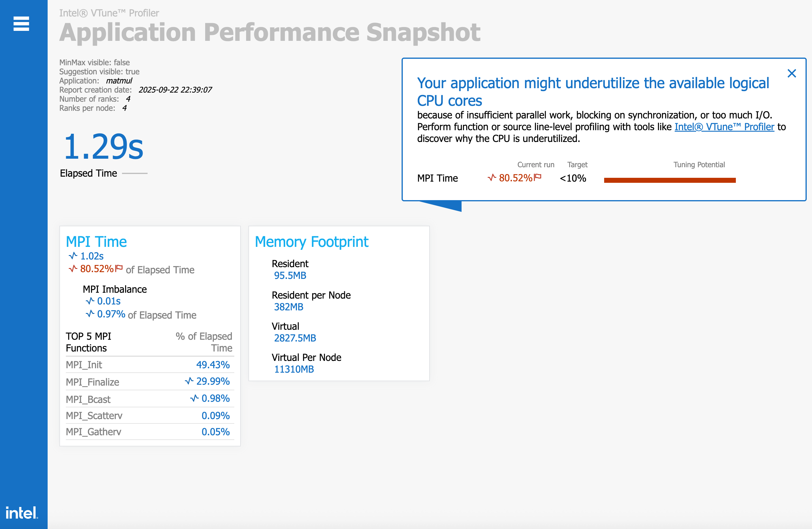Image resolution: width=812 pixels, height=529 pixels.
Task: Click the popup pulse icon before 80.52%
Action: click(492, 177)
